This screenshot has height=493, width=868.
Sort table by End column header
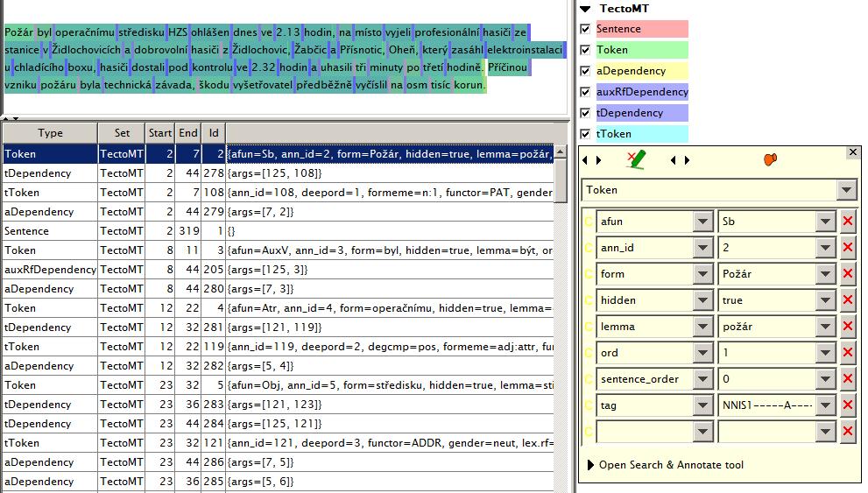(x=188, y=133)
